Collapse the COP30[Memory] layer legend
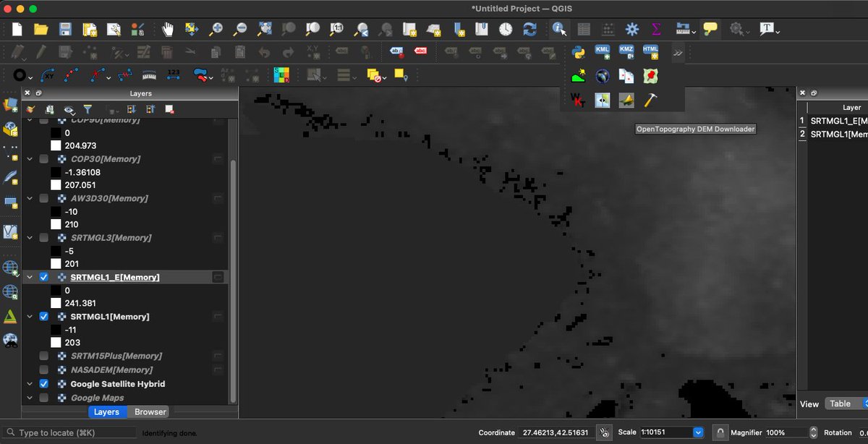Screen dimensions: 868x444 tap(30, 158)
